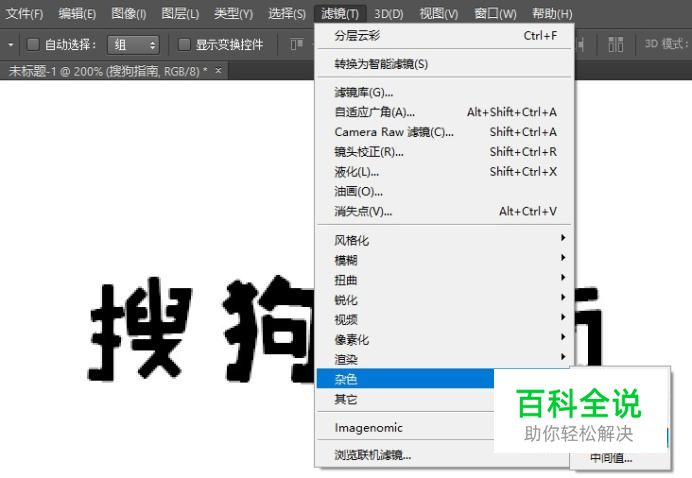This screenshot has width=692, height=478.
Task: Open the 选择(S) menu
Action: point(287,14)
